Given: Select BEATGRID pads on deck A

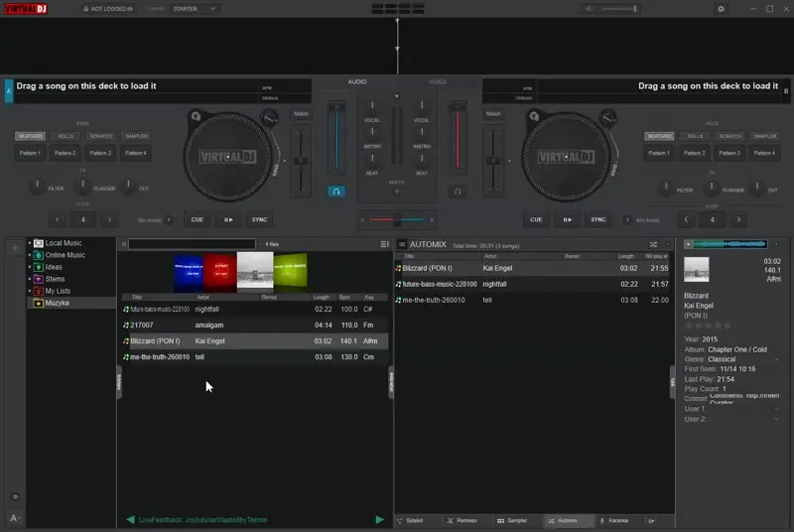Looking at the screenshot, I should click(31, 136).
